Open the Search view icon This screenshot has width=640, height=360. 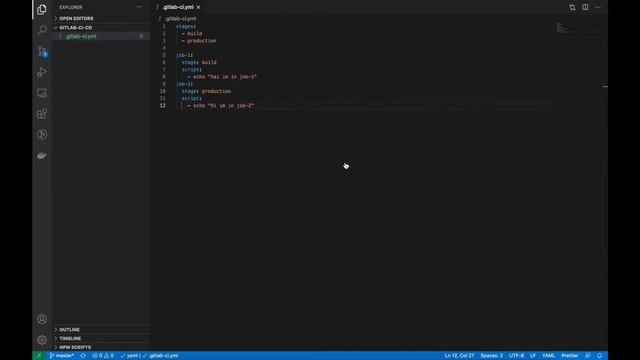click(x=42, y=30)
